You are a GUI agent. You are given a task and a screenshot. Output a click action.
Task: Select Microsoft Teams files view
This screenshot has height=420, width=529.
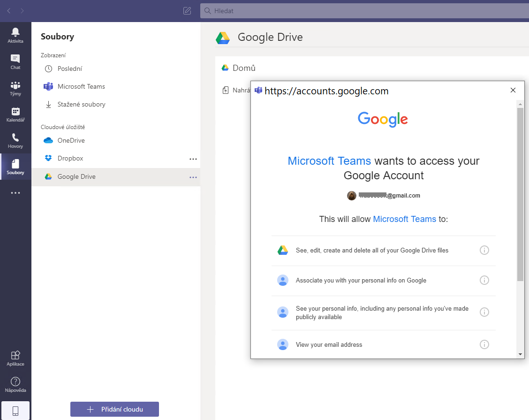pyautogui.click(x=116, y=86)
